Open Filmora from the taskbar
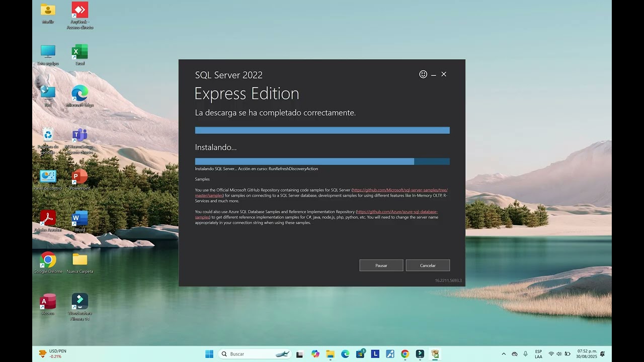Screen dimensions: 644x362 point(420,354)
